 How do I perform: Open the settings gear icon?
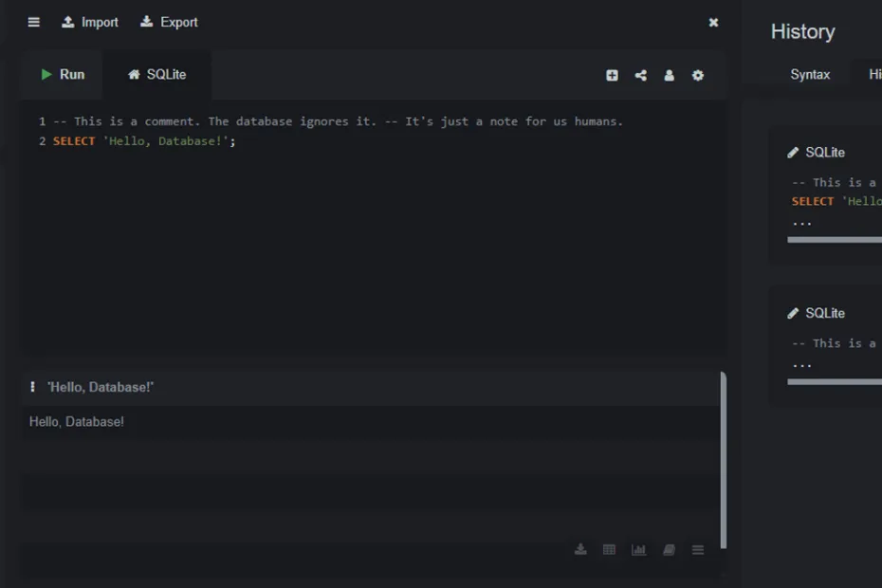[x=698, y=76]
